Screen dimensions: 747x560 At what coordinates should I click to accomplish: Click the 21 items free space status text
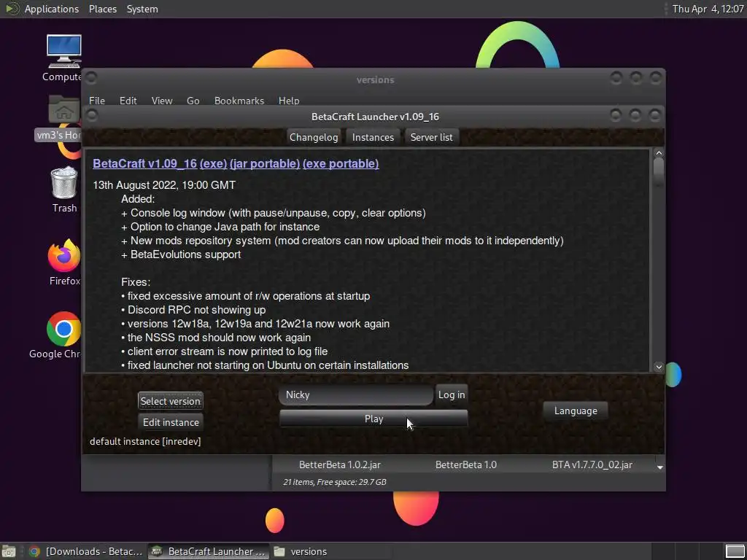[x=334, y=482]
